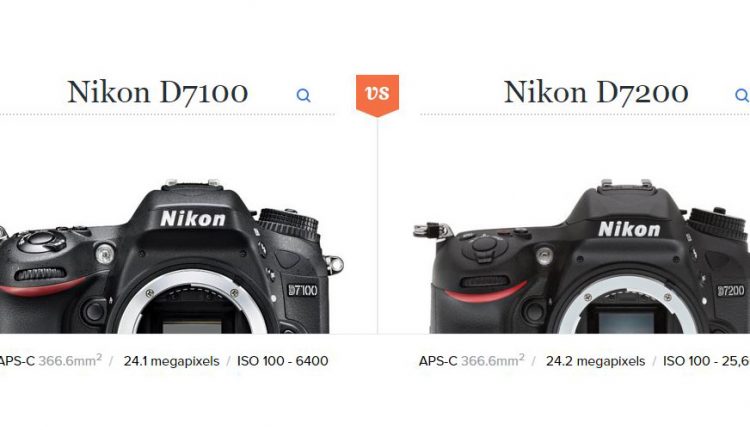This screenshot has height=430, width=750.
Task: Click the D7200 24.2 megapixels spec
Action: pyautogui.click(x=596, y=361)
